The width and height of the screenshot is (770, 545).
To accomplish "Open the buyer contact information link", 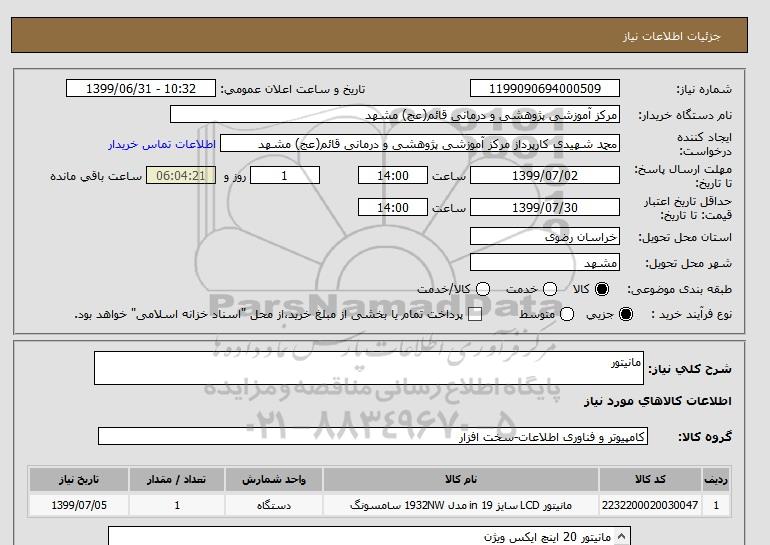I will tap(162, 144).
